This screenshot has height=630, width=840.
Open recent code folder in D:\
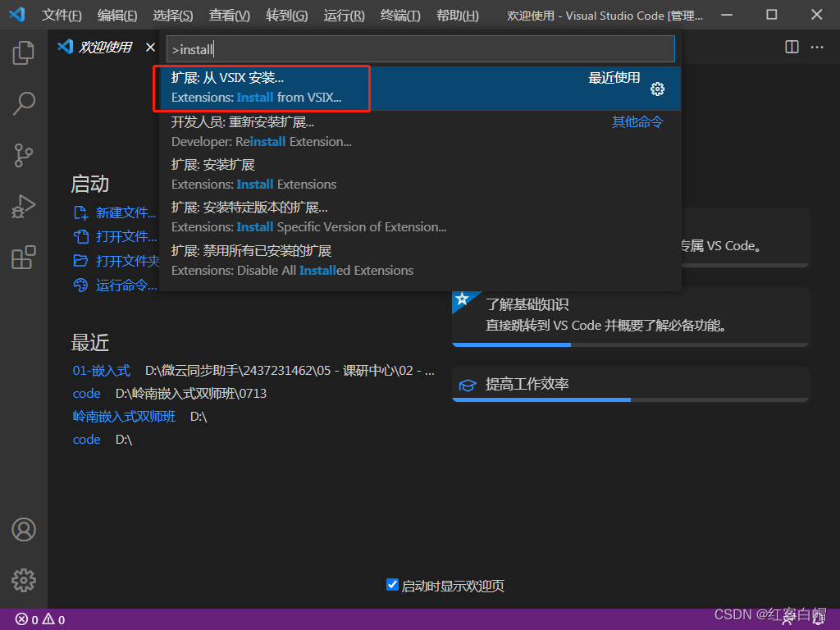click(x=87, y=440)
